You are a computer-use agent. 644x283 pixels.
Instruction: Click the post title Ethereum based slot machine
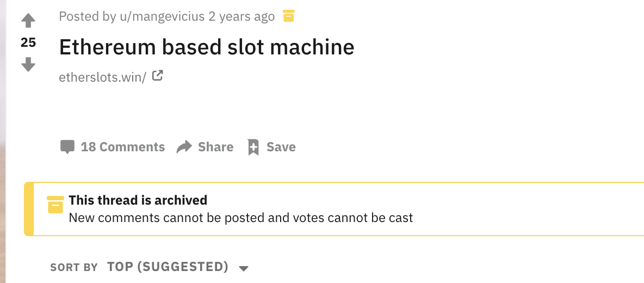(207, 47)
